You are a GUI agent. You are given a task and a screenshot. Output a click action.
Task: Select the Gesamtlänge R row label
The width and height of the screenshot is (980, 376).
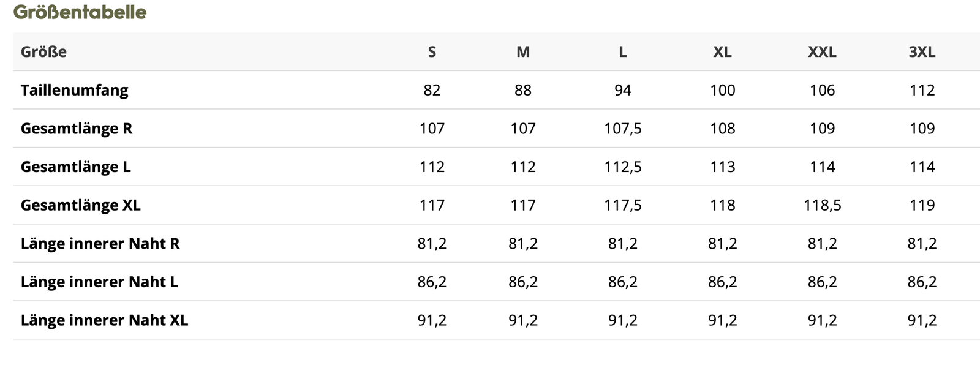coord(77,129)
